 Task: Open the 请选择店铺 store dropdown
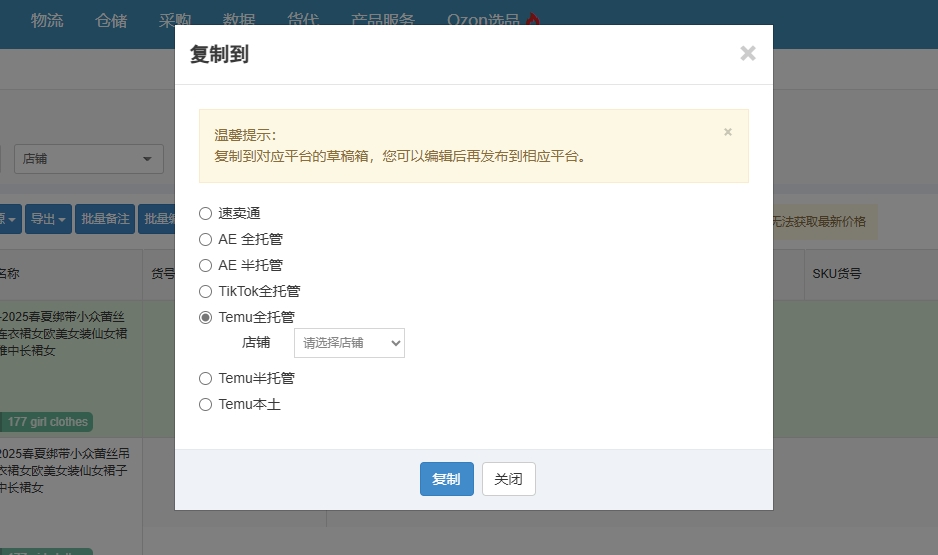click(349, 343)
